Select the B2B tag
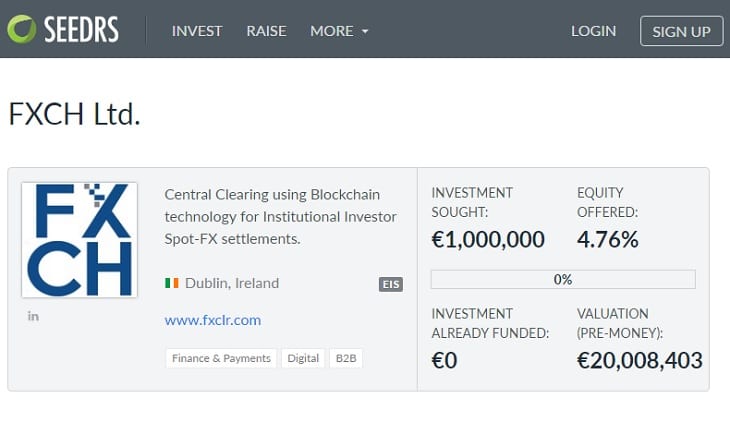This screenshot has height=440, width=730. click(346, 358)
